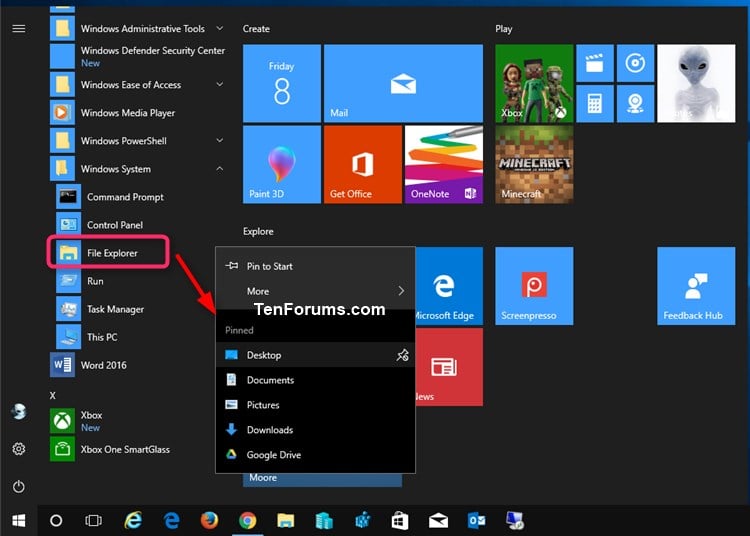Image resolution: width=750 pixels, height=536 pixels.
Task: Open the Paint 3D tile
Action: click(x=282, y=164)
